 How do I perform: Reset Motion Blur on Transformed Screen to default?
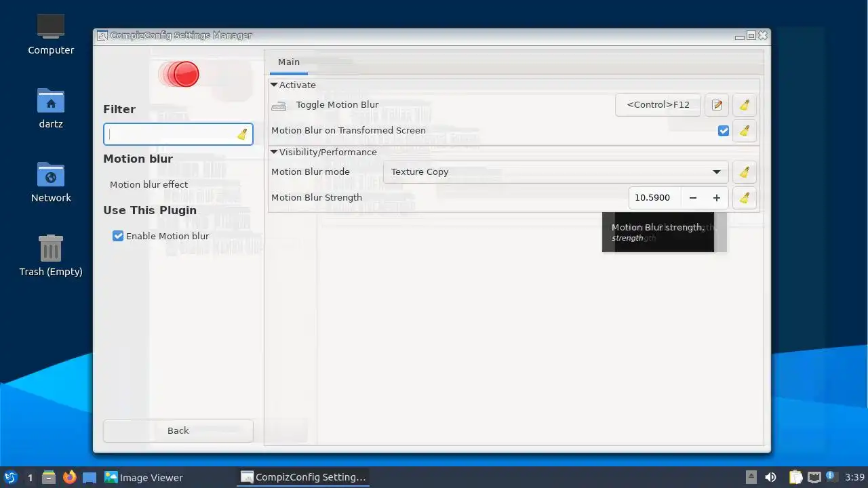[745, 131]
